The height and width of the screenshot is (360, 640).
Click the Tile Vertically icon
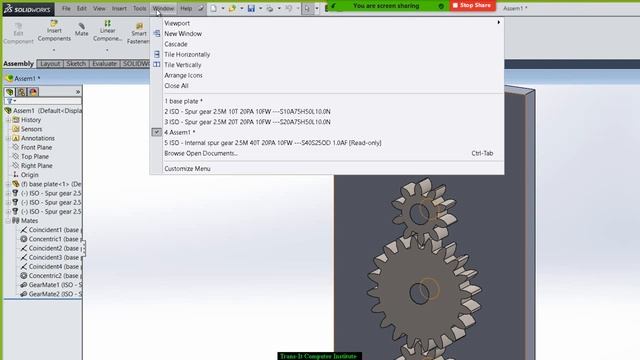pos(157,64)
